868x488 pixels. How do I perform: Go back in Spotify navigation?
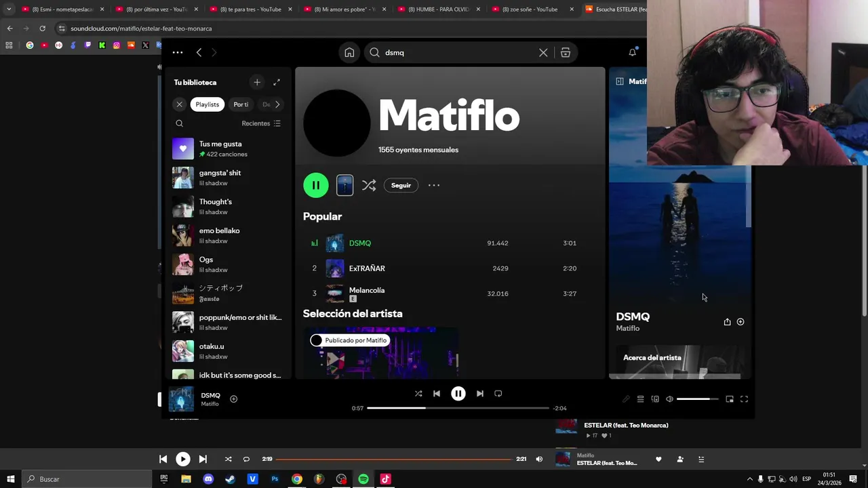[199, 52]
